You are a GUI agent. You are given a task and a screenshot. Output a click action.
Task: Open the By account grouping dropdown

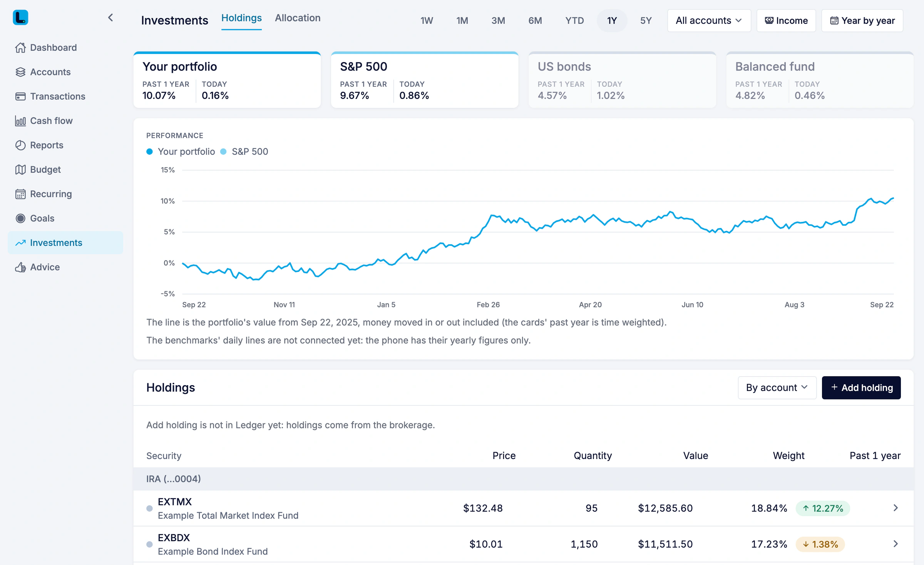[777, 387]
